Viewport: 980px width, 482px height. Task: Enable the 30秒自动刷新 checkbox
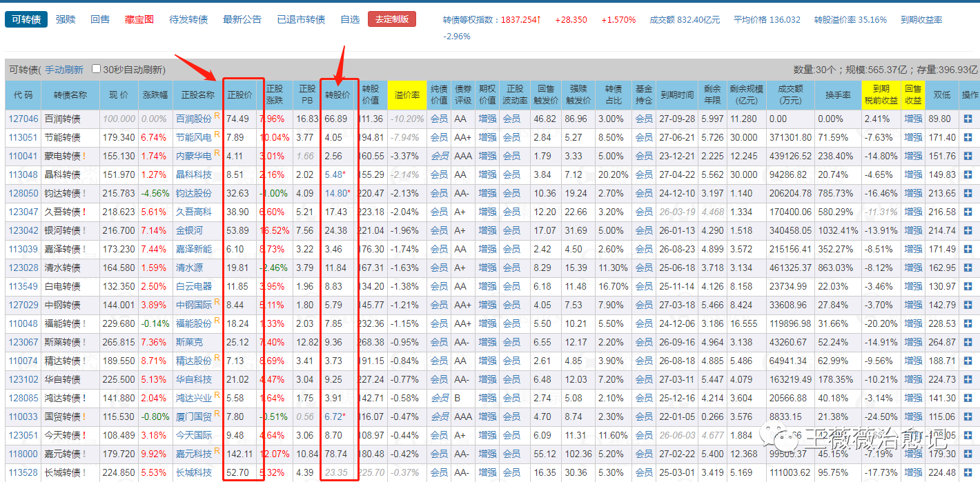[97, 70]
